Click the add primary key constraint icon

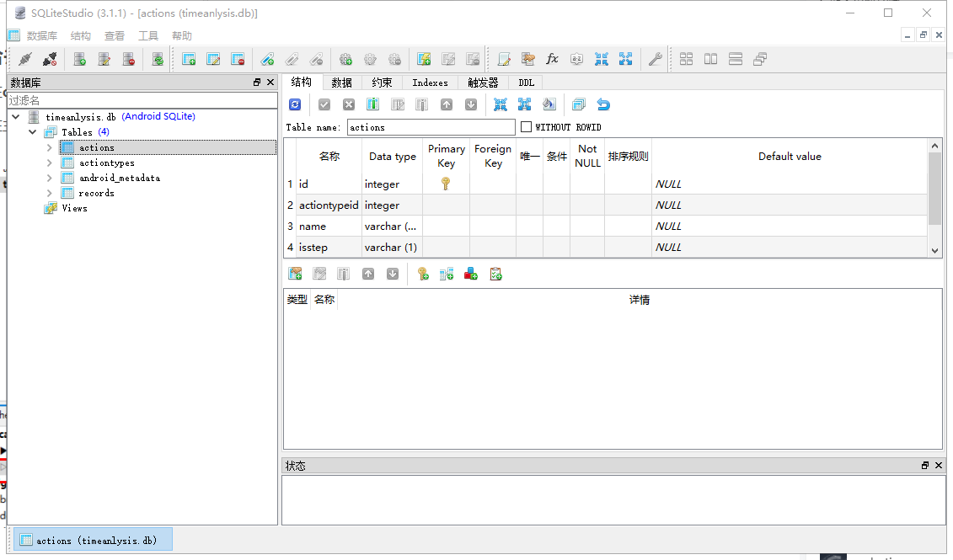(x=423, y=274)
